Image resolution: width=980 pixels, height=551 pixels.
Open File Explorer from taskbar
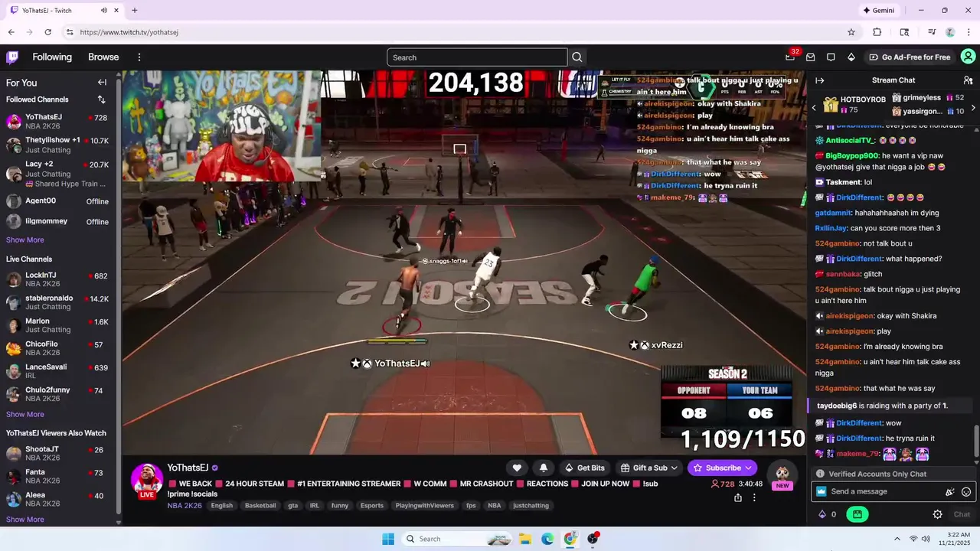pos(525,539)
